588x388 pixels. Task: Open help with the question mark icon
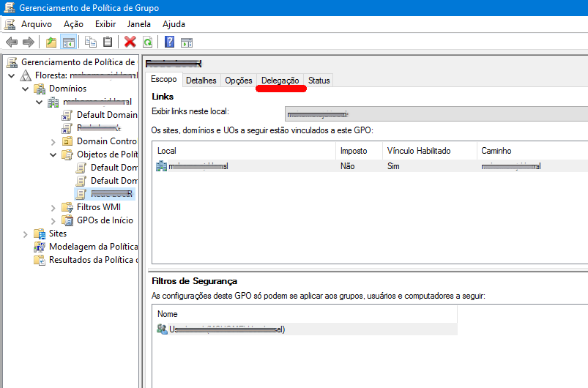[169, 42]
